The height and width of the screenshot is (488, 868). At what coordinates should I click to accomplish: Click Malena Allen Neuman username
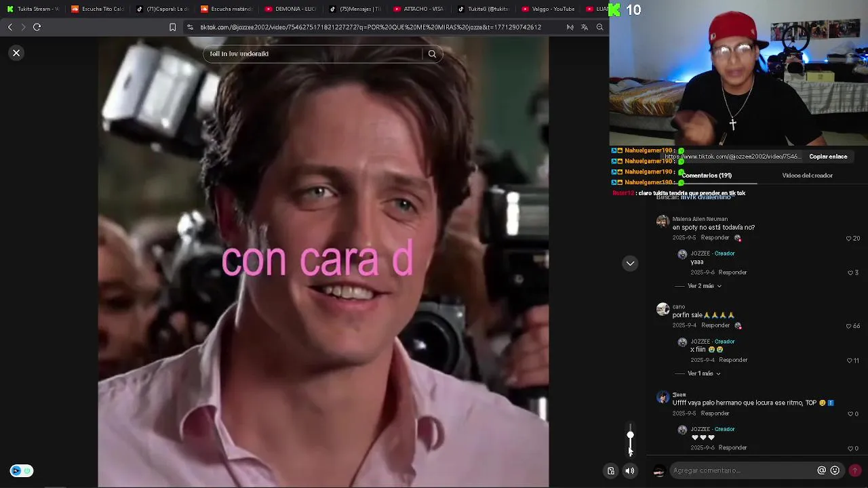click(700, 219)
